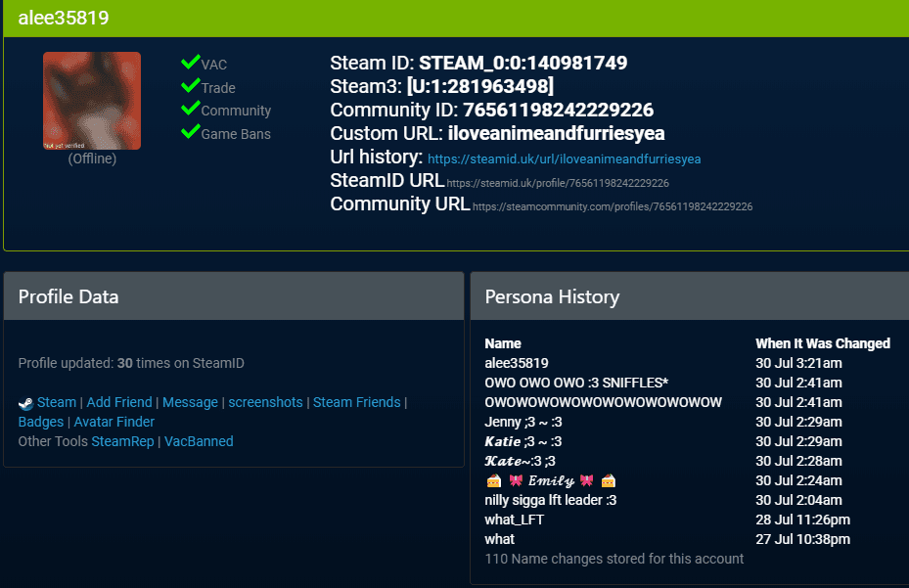Open the Steam profile link
The height and width of the screenshot is (588, 909).
click(x=57, y=402)
